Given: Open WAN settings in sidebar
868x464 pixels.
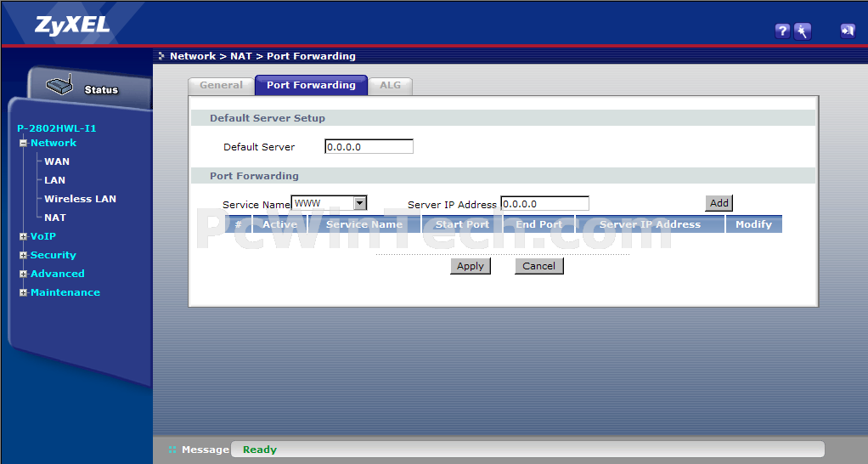Looking at the screenshot, I should coord(57,161).
